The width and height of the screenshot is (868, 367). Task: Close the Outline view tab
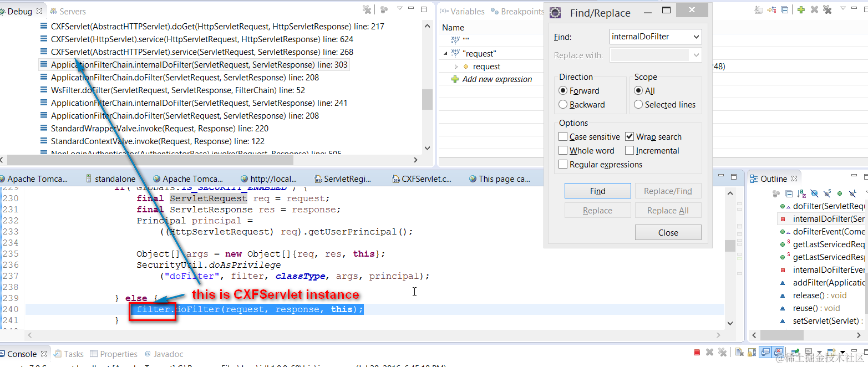tap(794, 178)
